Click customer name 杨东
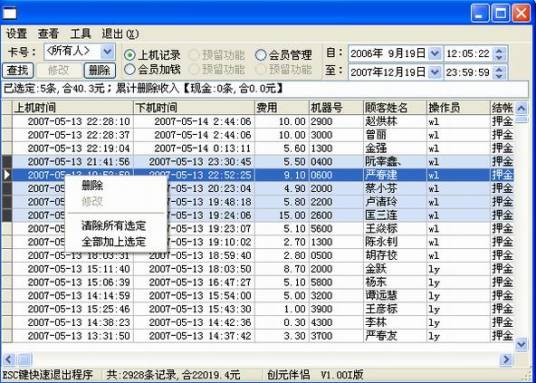The width and height of the screenshot is (536, 383). pos(376,282)
